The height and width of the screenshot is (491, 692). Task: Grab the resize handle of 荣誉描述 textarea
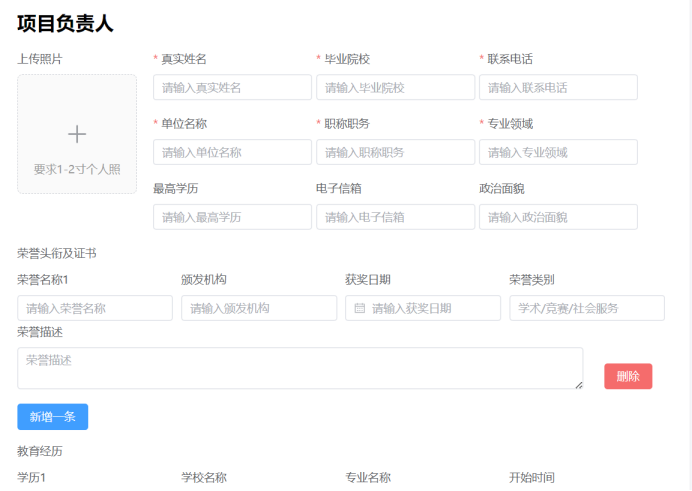(x=578, y=384)
